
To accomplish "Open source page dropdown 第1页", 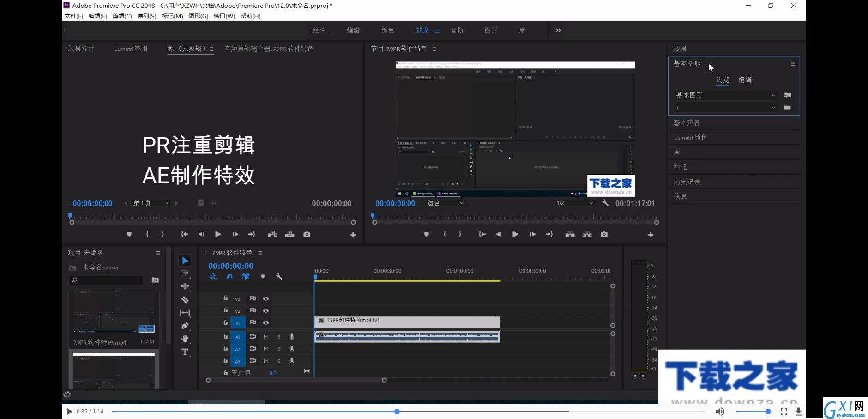I will (x=151, y=203).
